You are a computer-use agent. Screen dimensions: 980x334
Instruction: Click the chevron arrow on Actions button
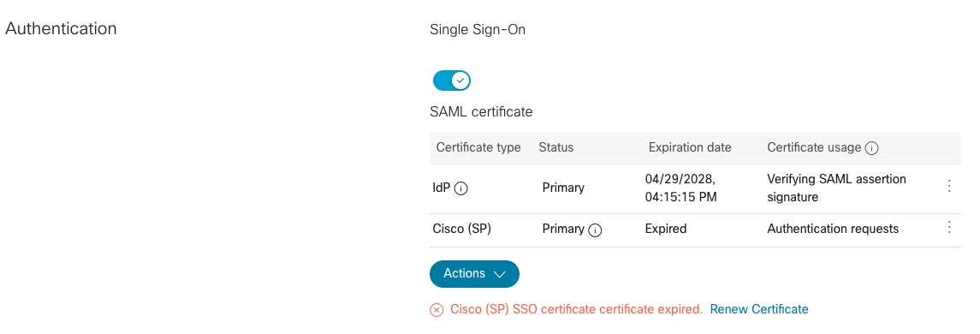[x=499, y=275]
